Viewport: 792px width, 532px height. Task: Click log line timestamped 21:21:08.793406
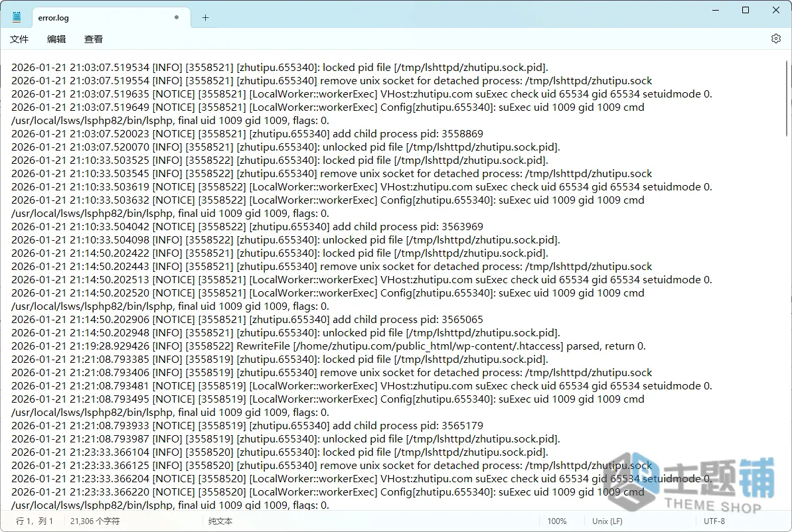click(x=331, y=373)
